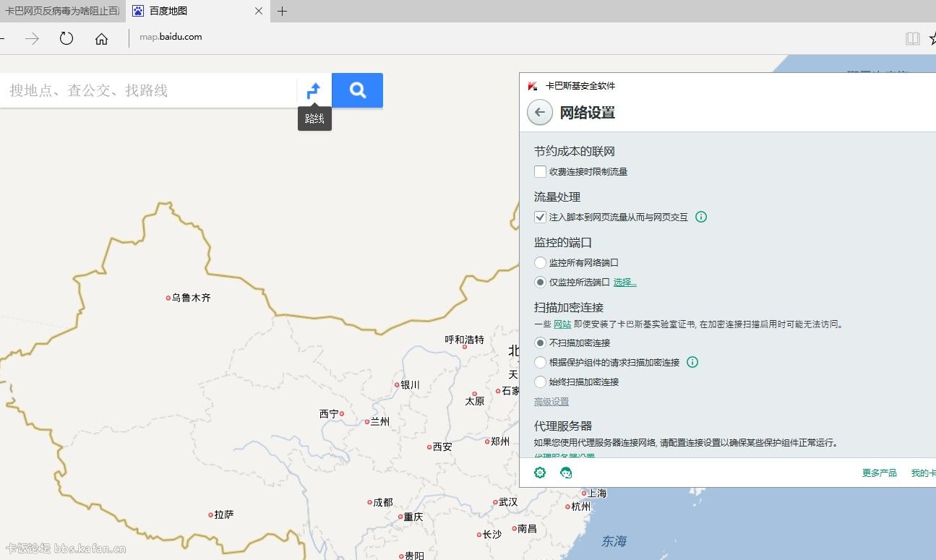Select 始终扫描加密连接 radio button
This screenshot has height=560, width=936.
(540, 382)
